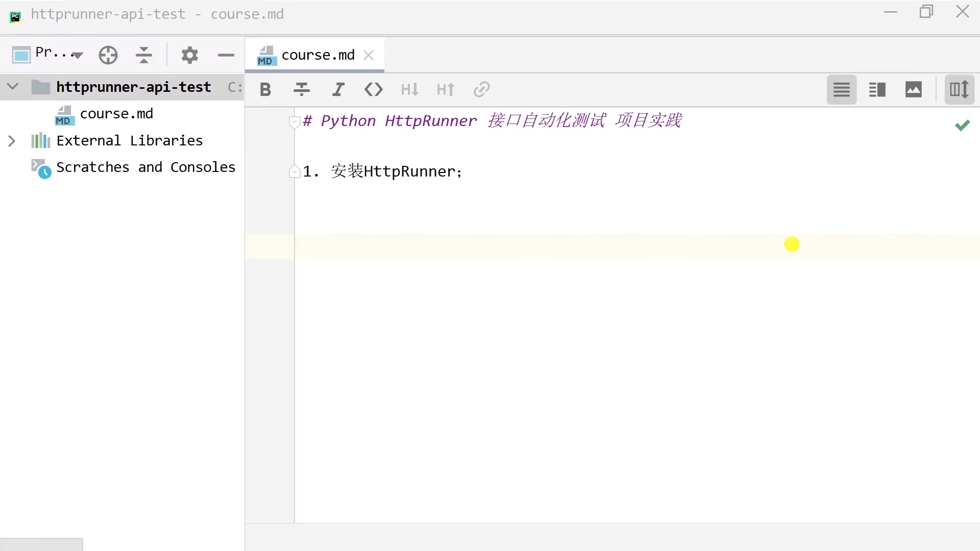Switch Markdown view to editor-only mode
The width and height of the screenshot is (980, 551).
coord(841,89)
